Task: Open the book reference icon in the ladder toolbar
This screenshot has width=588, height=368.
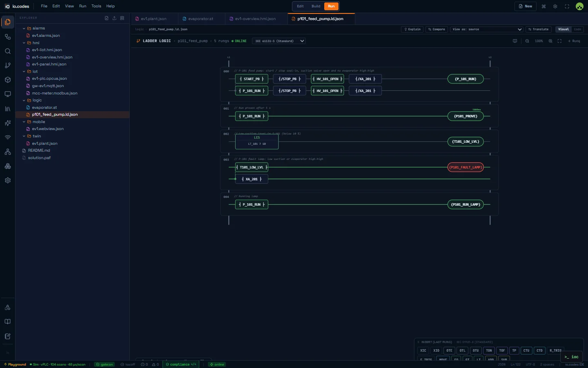Action: tap(515, 41)
